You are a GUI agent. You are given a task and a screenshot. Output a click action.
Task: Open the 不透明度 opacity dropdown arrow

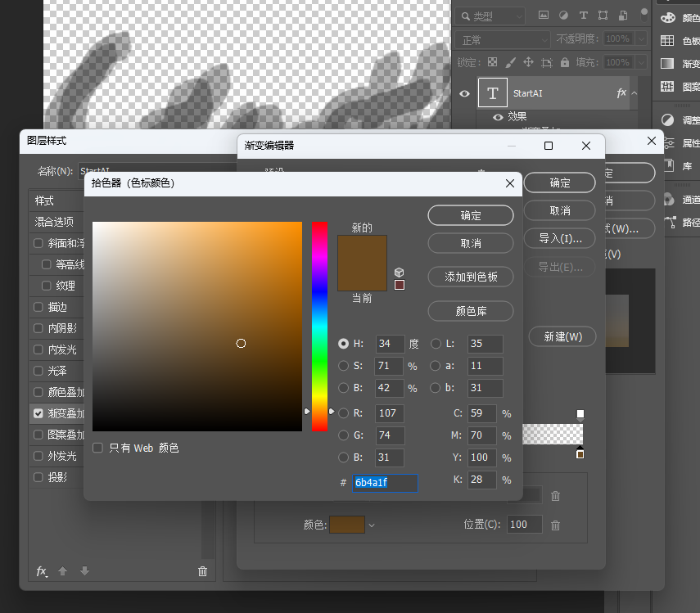coord(641,38)
